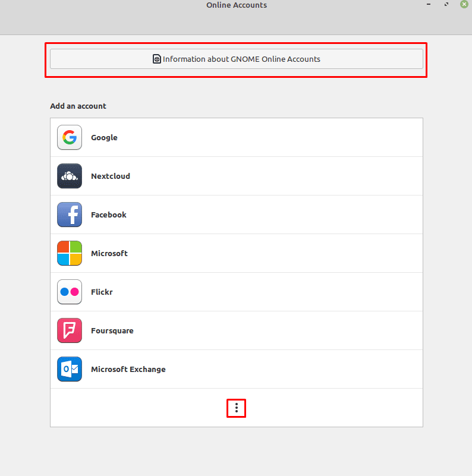Screen dimensions: 472x476
Task: Show more account providers via three dots
Action: pos(237,408)
